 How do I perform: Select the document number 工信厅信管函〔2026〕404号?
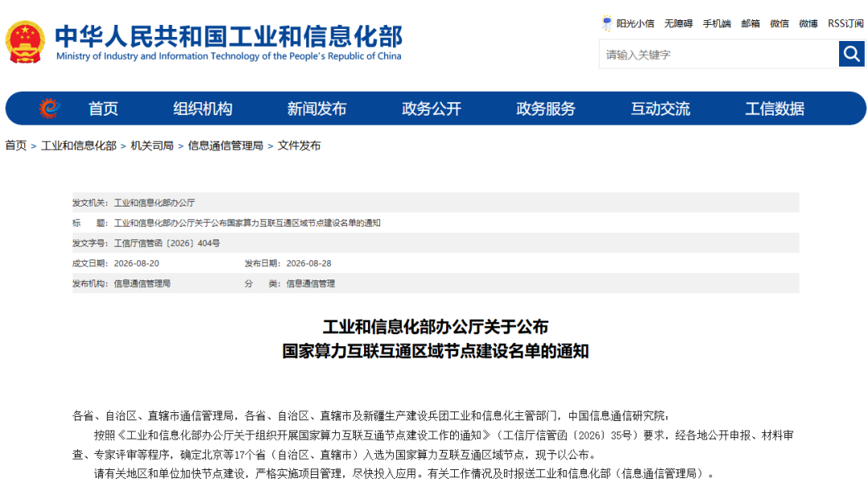click(x=166, y=243)
